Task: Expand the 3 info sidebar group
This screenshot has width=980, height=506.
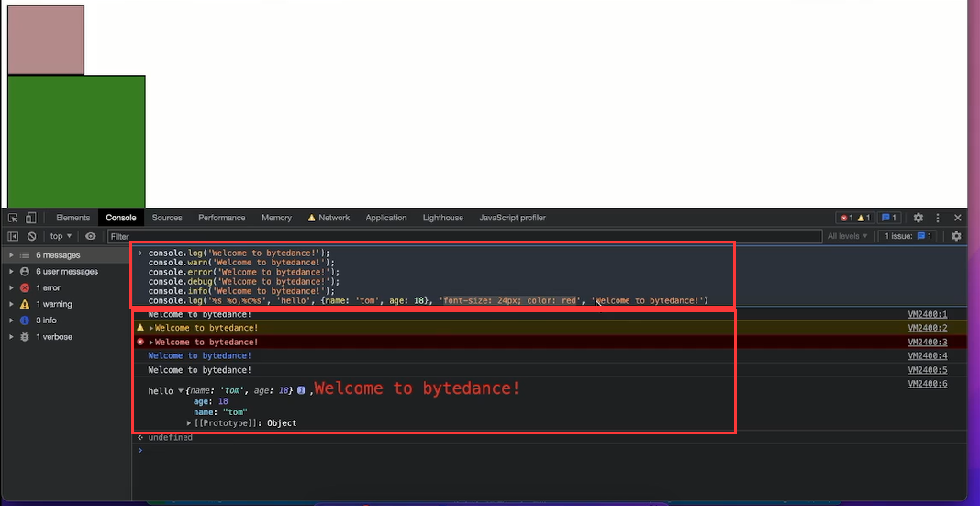Action: [11, 320]
